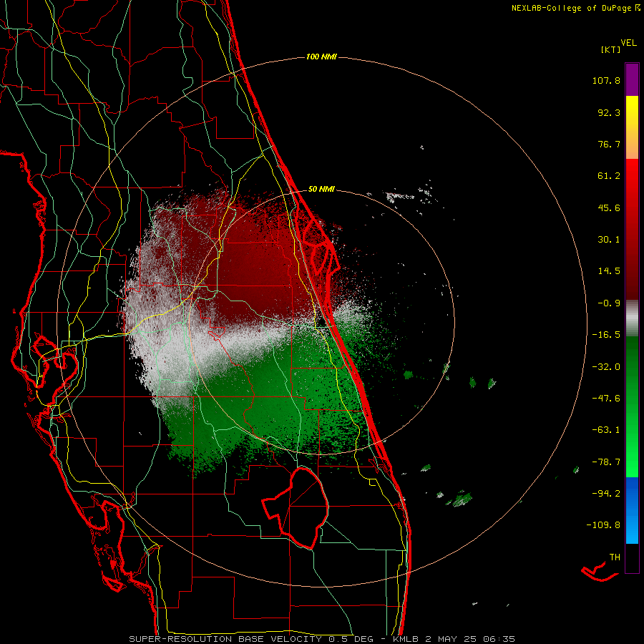
Task: Click the -109.8 velocity scale value
Action: 603,525
